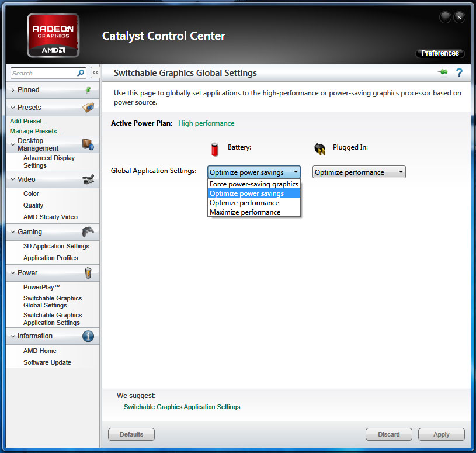Open Advanced Display Settings
The width and height of the screenshot is (476, 453).
[x=49, y=162]
